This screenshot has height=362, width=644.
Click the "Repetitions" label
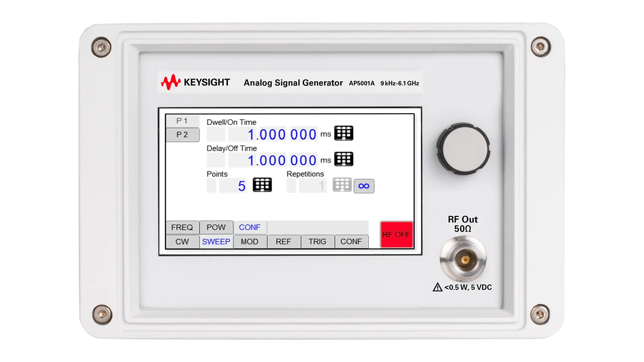click(305, 174)
